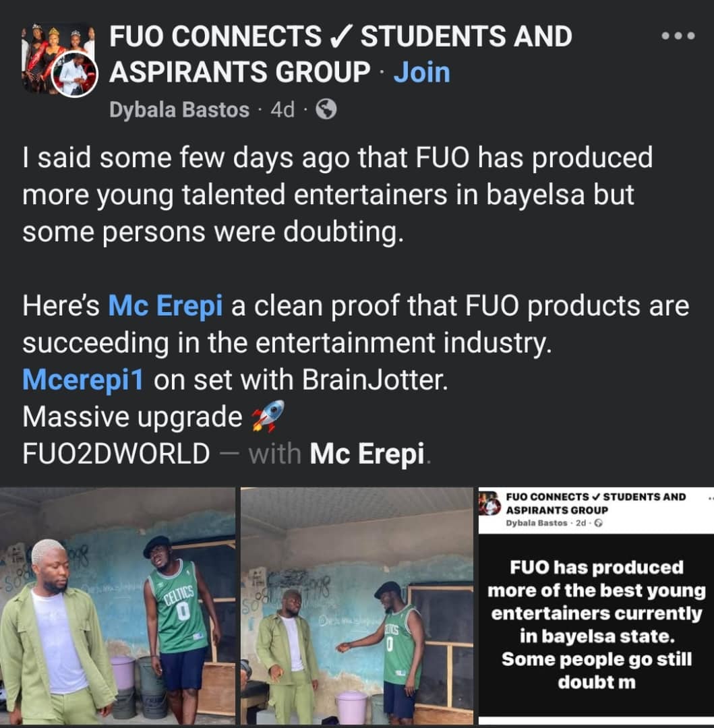The width and height of the screenshot is (714, 728).
Task: Open the Mcerepi1 tagged link
Action: [x=83, y=380]
